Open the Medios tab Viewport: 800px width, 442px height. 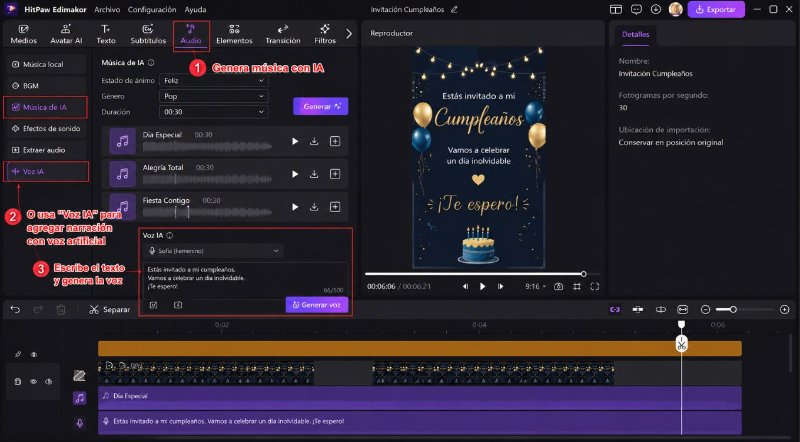point(23,34)
